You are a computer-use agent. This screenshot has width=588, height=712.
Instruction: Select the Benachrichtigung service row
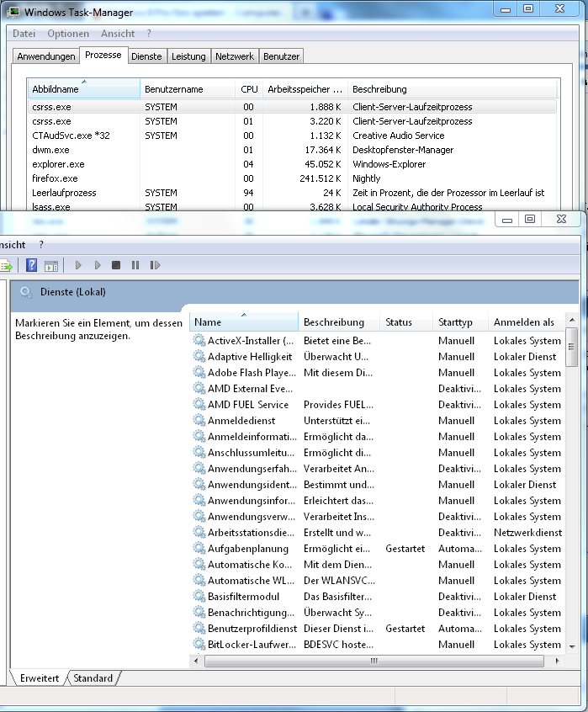(378, 612)
